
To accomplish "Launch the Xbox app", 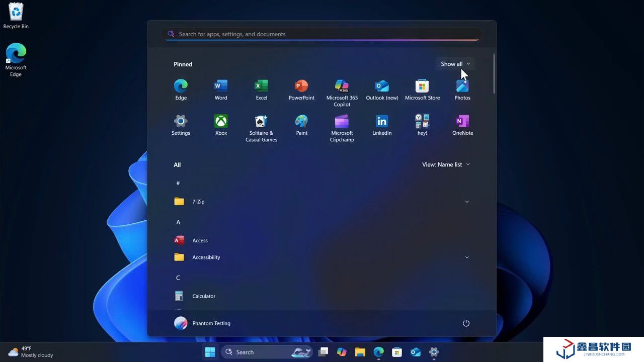I will tap(221, 125).
